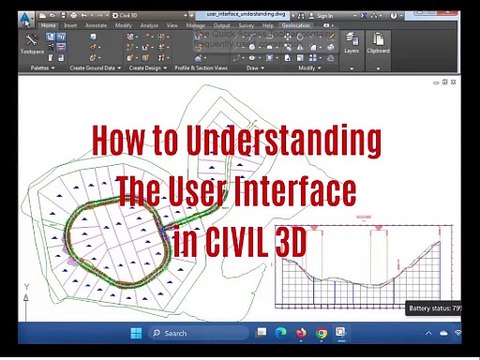
Task: Select the Array tool in Modify panel
Action: coord(313,58)
